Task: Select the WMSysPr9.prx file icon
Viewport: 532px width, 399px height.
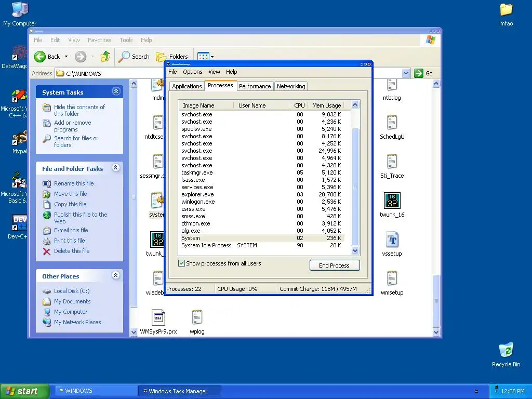Action: tap(158, 317)
